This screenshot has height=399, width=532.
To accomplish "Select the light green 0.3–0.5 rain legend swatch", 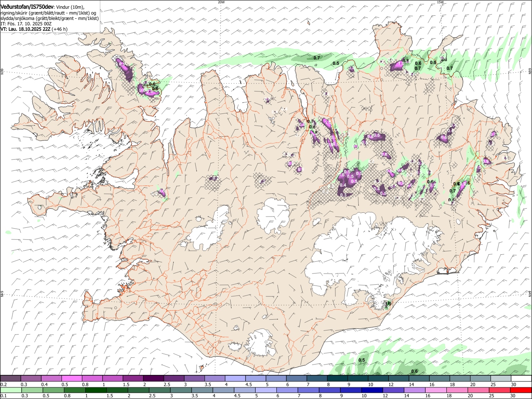I will pyautogui.click(x=32, y=390).
